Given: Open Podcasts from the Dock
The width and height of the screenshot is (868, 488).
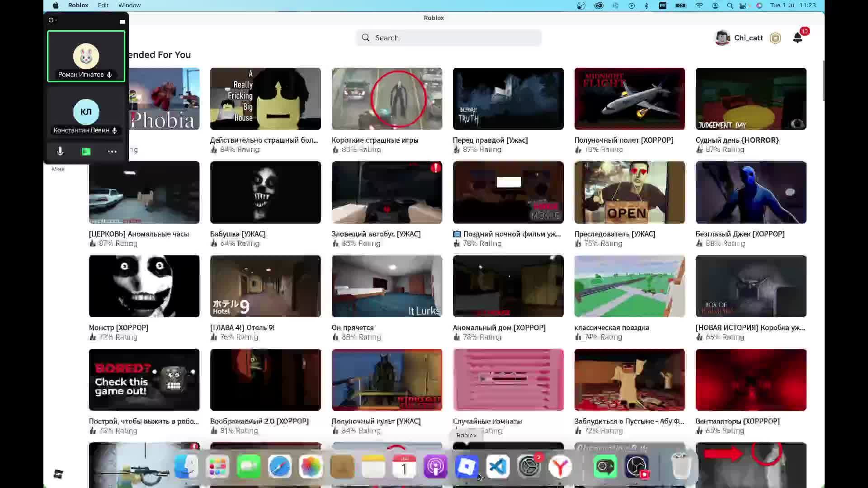Looking at the screenshot, I should click(435, 466).
